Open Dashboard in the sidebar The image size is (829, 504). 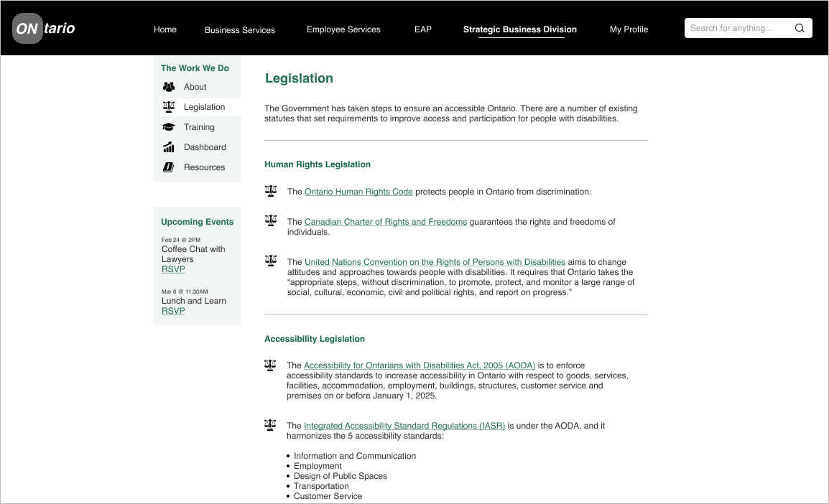coord(205,147)
